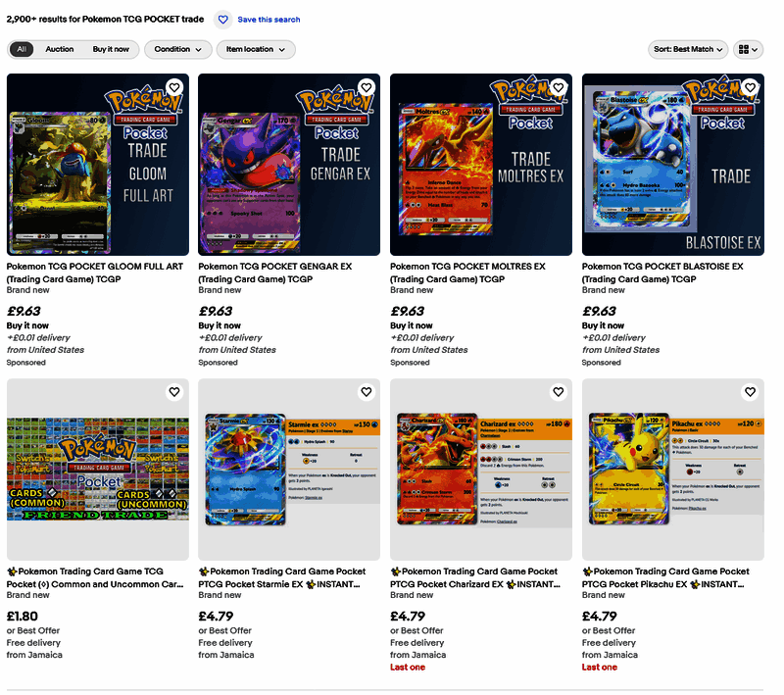Favorite the Moltres EX listing
Screen dimensions: 784x695
[558, 87]
